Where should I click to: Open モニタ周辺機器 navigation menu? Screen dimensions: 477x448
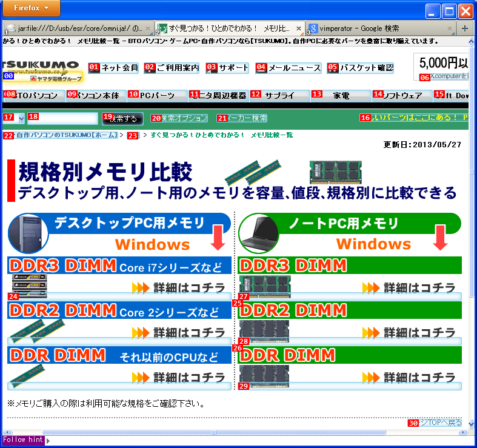click(x=219, y=96)
